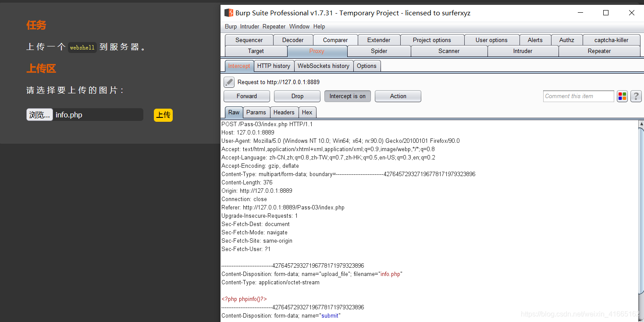This screenshot has width=644, height=322.
Task: Open the proxy Options sub-tab
Action: pos(366,66)
